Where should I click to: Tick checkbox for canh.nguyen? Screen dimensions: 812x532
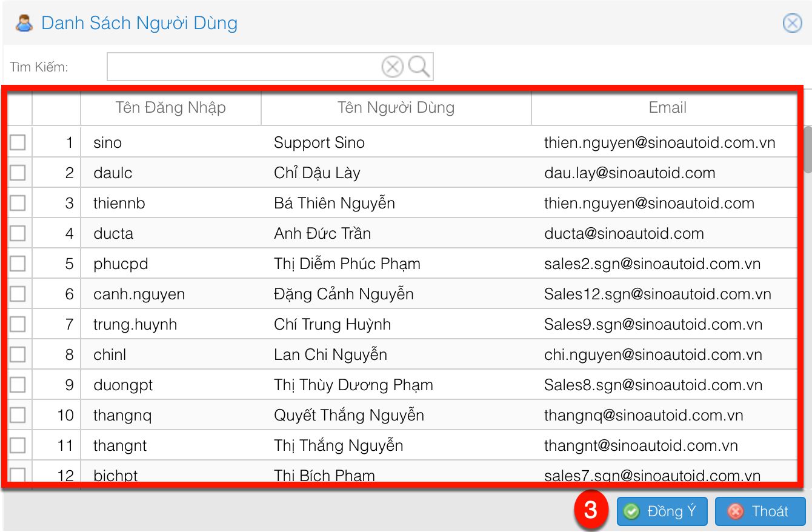(18, 294)
